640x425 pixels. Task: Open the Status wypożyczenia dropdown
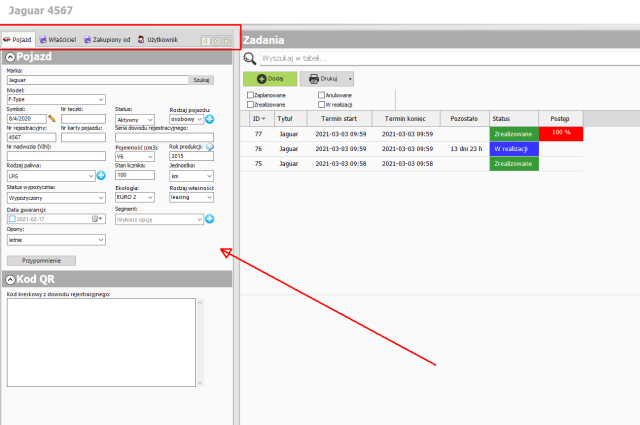pos(56,198)
